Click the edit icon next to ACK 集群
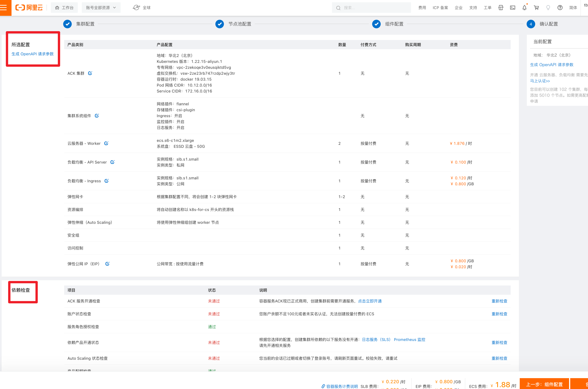 [90, 73]
